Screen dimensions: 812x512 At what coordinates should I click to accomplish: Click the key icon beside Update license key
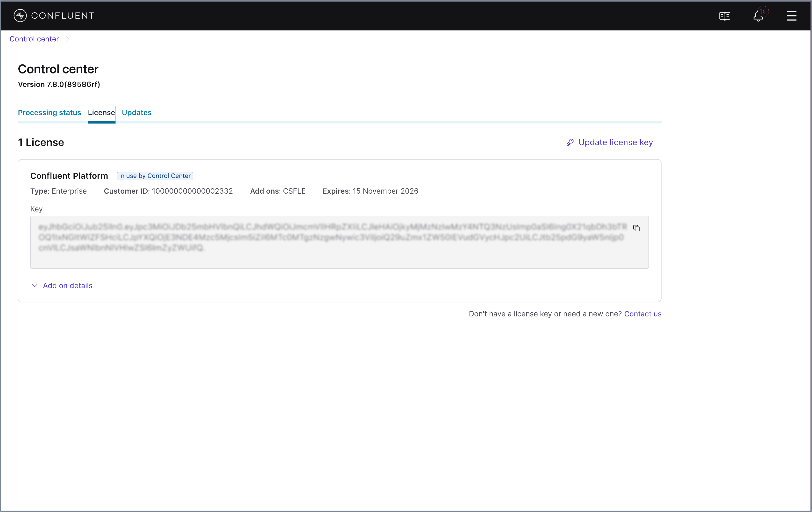(x=570, y=142)
